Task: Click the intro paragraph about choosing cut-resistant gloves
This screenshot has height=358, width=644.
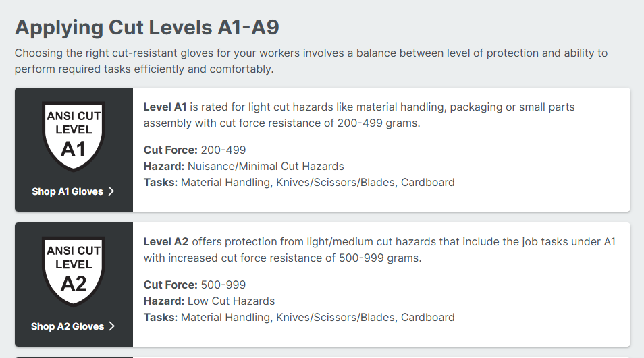Action: tap(311, 61)
